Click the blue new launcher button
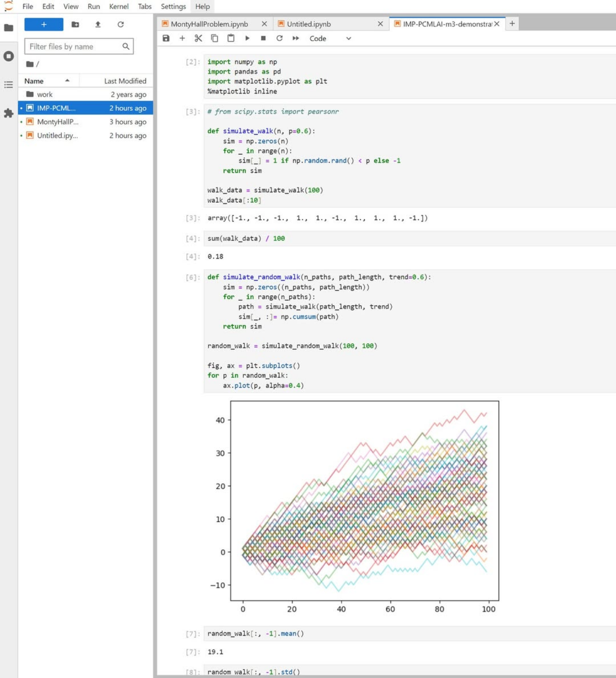The image size is (616, 678). 44,25
